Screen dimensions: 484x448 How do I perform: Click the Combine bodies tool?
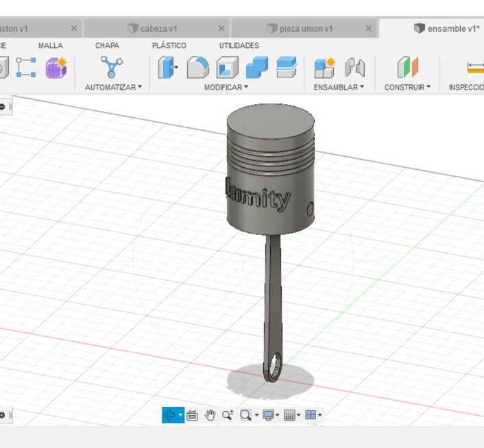point(257,67)
